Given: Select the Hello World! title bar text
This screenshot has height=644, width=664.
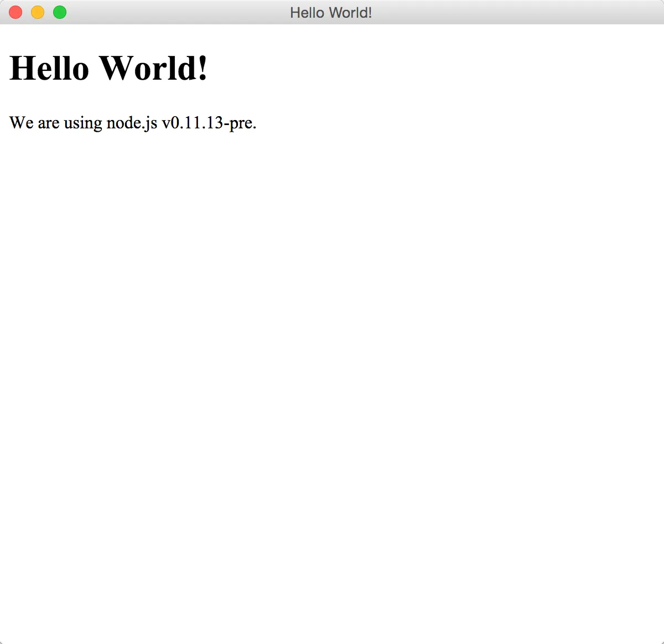Looking at the screenshot, I should pos(331,12).
